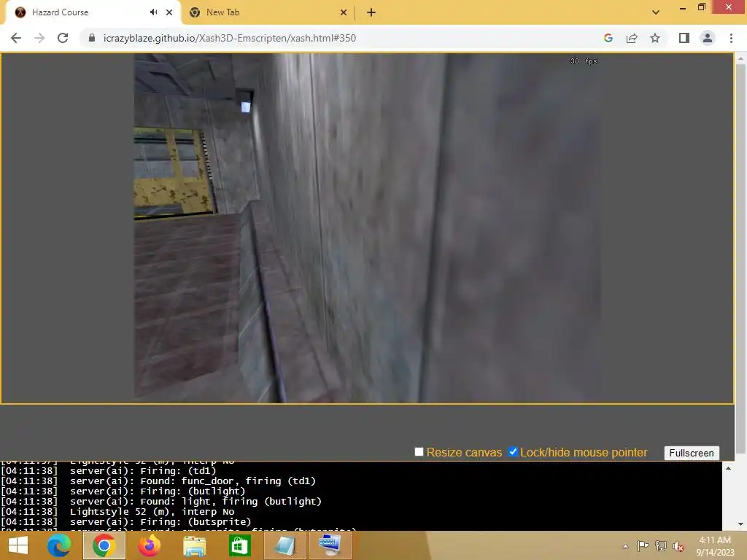Bookmark this page with the star icon
Image resolution: width=747 pixels, height=560 pixels.
coord(655,38)
